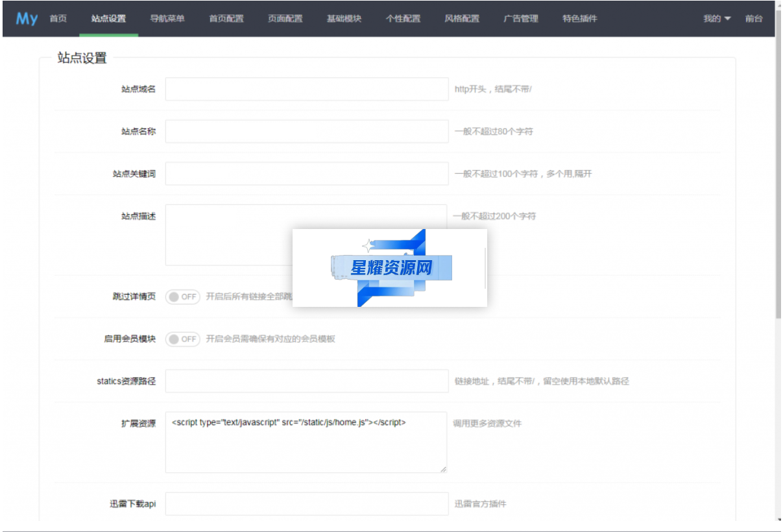783x532 pixels.
Task: Click the 迅雷下载api field label
Action: 133,503
